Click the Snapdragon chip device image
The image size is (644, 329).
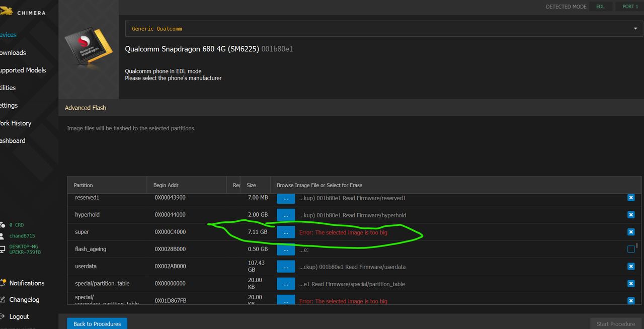[89, 49]
